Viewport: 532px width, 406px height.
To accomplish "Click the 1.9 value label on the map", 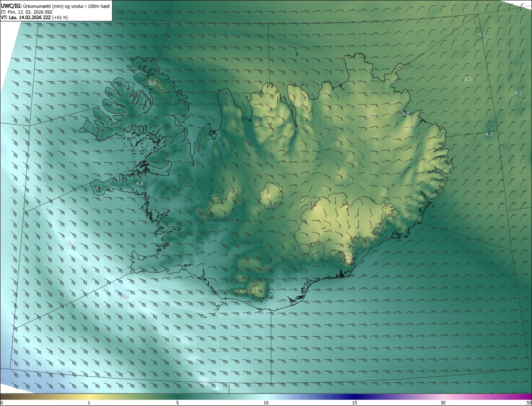I will [298, 104].
